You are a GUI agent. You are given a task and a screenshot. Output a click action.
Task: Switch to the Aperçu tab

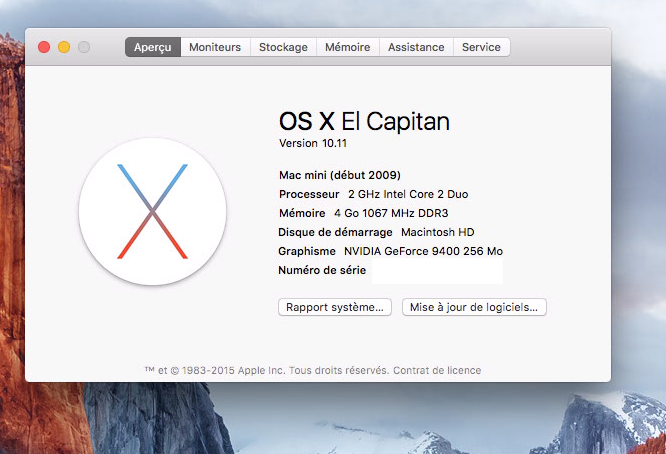153,47
